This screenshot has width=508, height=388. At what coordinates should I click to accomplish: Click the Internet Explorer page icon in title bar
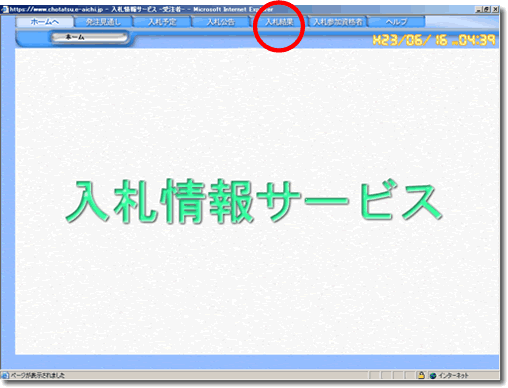(x=5, y=9)
